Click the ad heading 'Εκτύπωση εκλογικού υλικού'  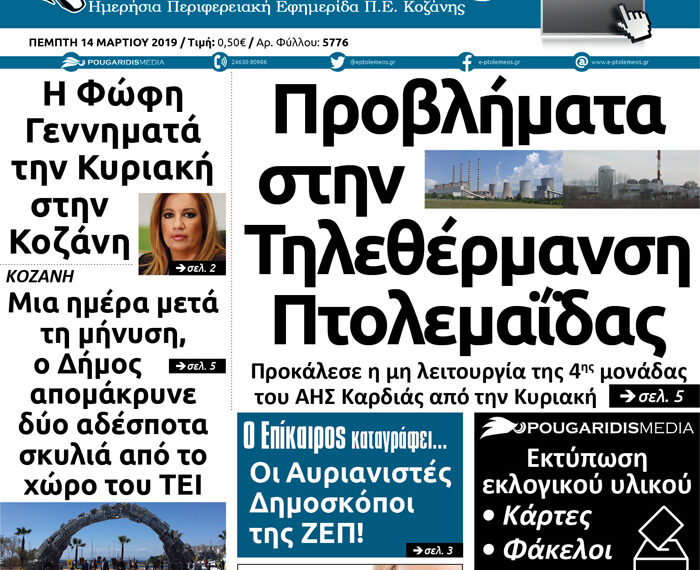pyautogui.click(x=587, y=472)
